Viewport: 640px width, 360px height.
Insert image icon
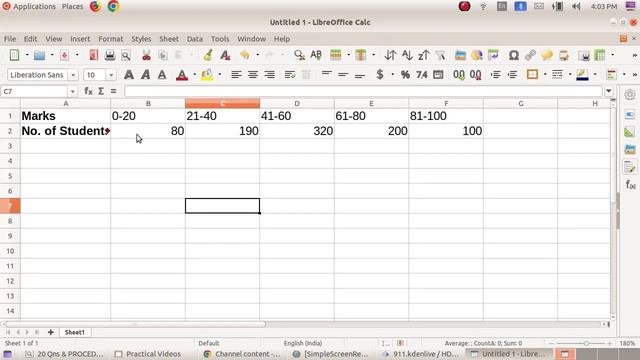click(x=460, y=55)
